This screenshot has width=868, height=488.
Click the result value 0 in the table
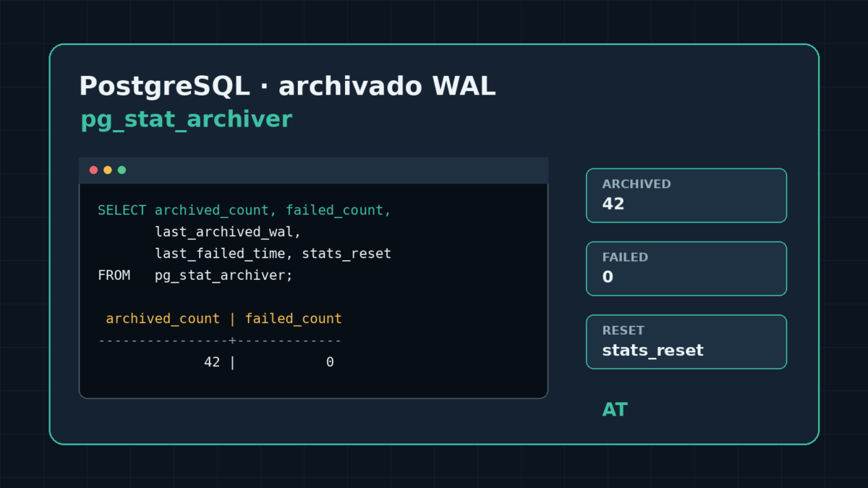tap(330, 362)
